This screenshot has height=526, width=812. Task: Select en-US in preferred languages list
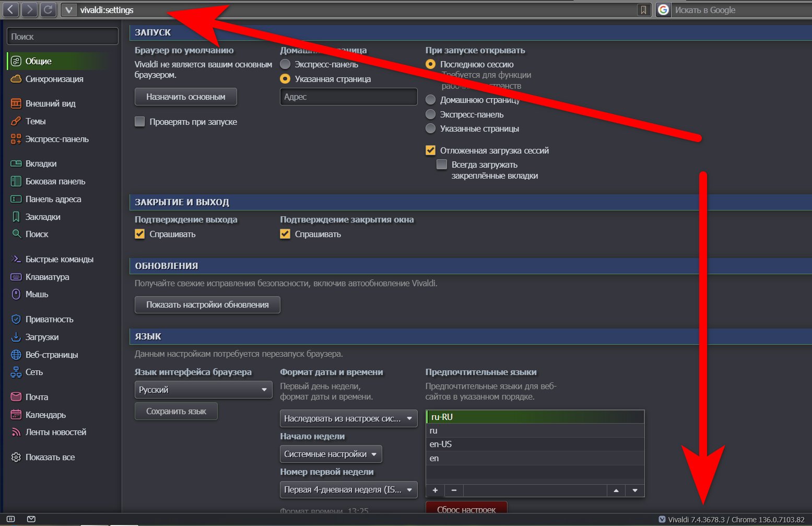point(535,444)
